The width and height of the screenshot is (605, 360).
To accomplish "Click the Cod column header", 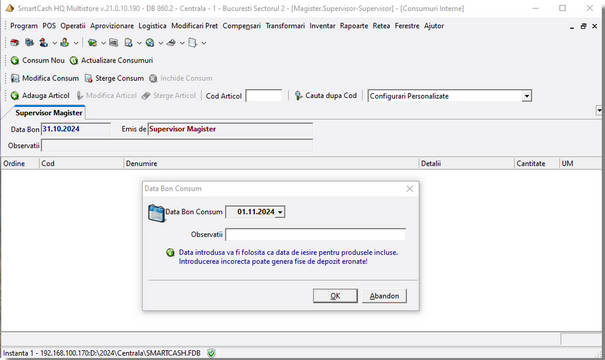I will pyautogui.click(x=81, y=163).
